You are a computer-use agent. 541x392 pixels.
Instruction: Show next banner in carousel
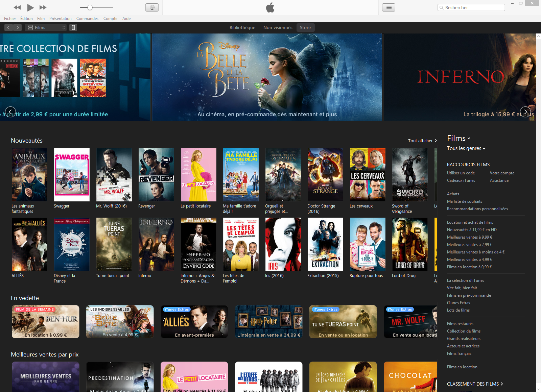525,112
